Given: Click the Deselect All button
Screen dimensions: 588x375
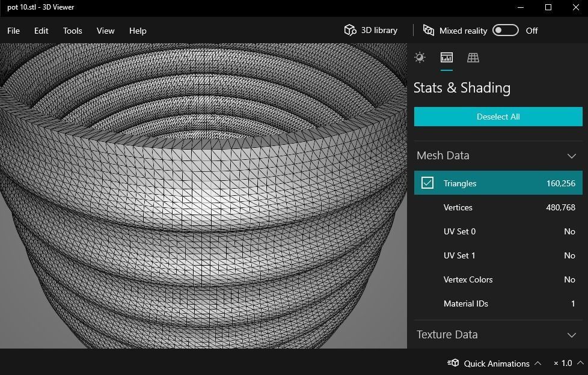Looking at the screenshot, I should [498, 117].
